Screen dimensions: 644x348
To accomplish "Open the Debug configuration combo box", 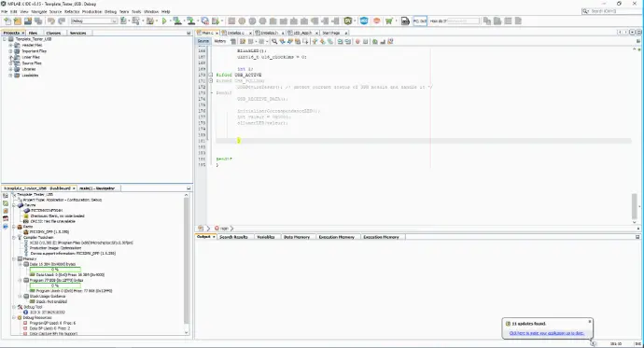I will tap(94, 21).
